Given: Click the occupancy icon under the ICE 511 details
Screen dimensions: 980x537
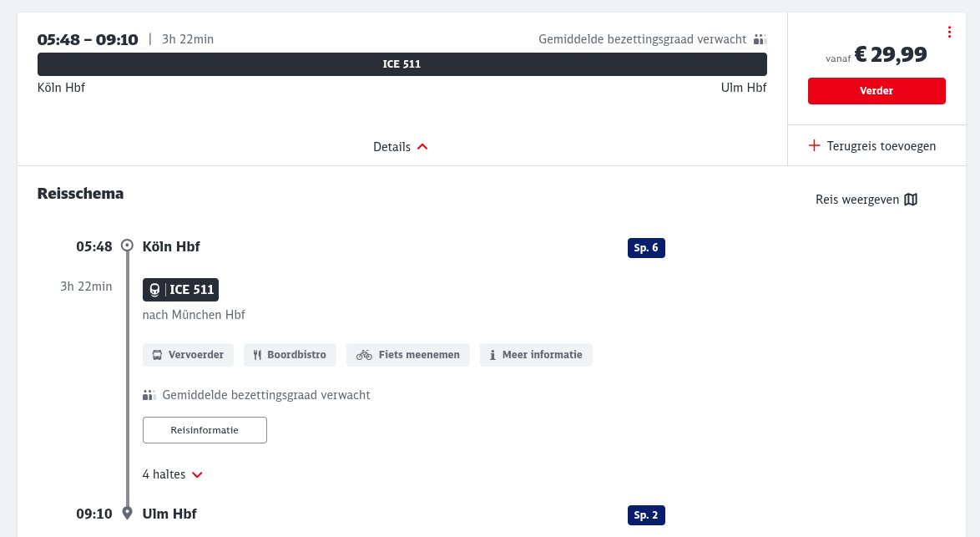Looking at the screenshot, I should 149,395.
